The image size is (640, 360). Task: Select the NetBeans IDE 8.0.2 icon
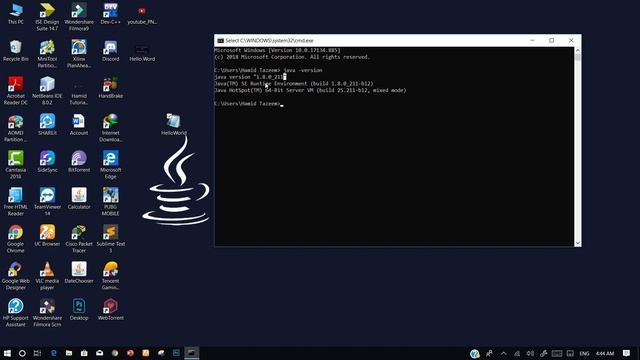[x=47, y=91]
